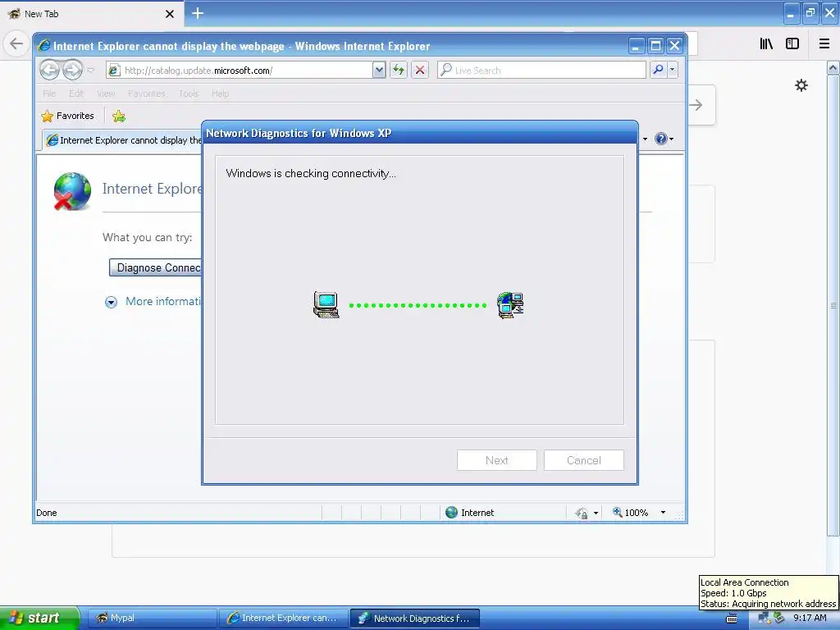This screenshot has height=630, width=840.
Task: Click Add to Favorites Bar star icon
Action: 119,116
